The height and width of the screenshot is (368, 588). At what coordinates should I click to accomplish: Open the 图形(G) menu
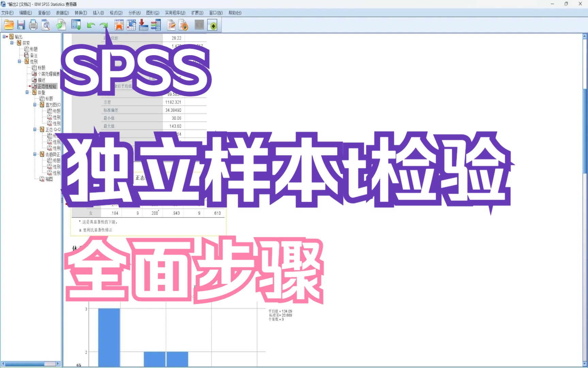coord(153,13)
